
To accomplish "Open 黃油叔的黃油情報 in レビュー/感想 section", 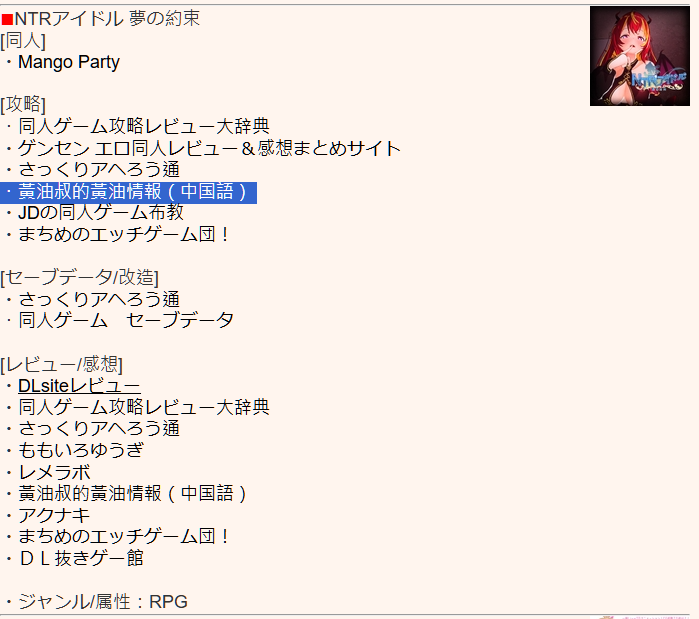I will (132, 494).
